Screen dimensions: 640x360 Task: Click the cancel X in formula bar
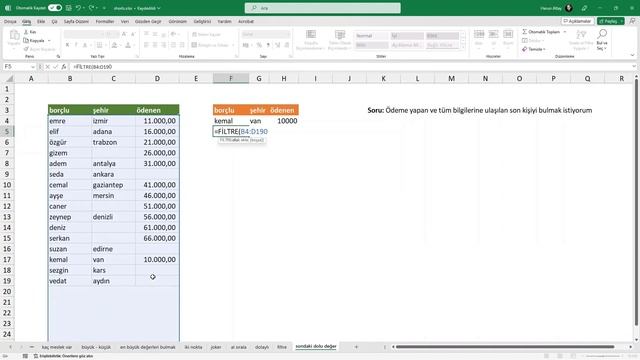tap(48, 67)
